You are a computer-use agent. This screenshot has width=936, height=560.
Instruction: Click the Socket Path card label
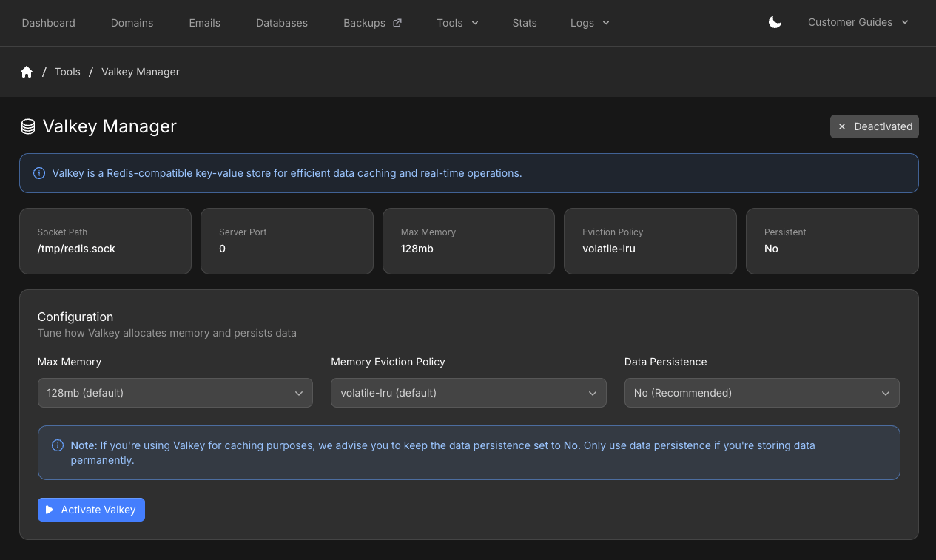click(x=63, y=232)
